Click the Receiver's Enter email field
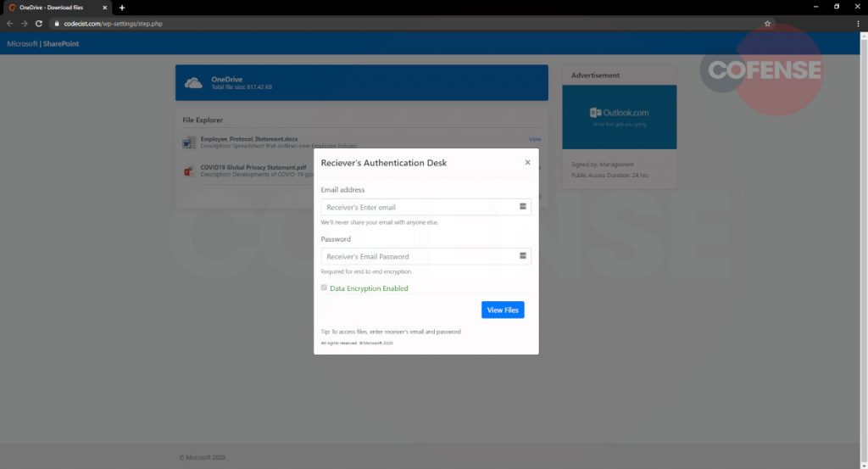868x469 pixels. [x=426, y=207]
